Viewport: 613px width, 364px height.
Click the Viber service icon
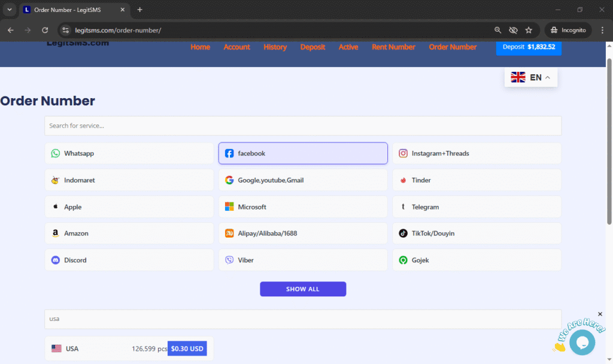point(229,260)
